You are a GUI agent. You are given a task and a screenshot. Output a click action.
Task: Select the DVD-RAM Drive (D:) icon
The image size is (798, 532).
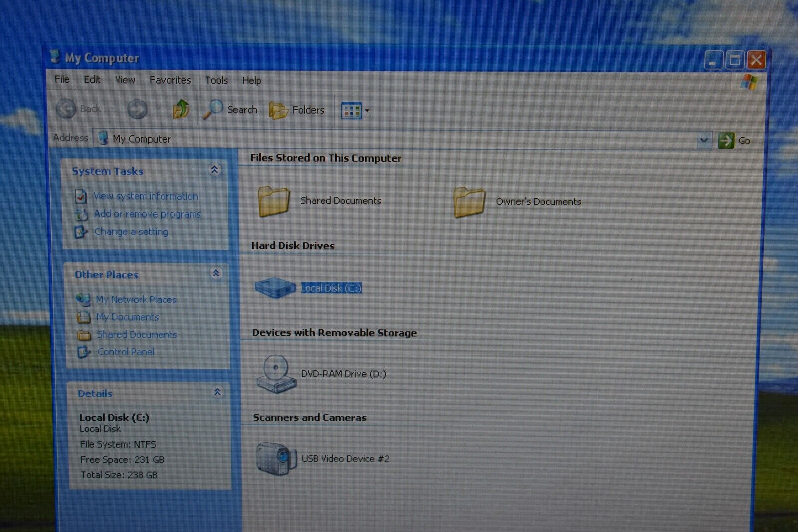[276, 374]
